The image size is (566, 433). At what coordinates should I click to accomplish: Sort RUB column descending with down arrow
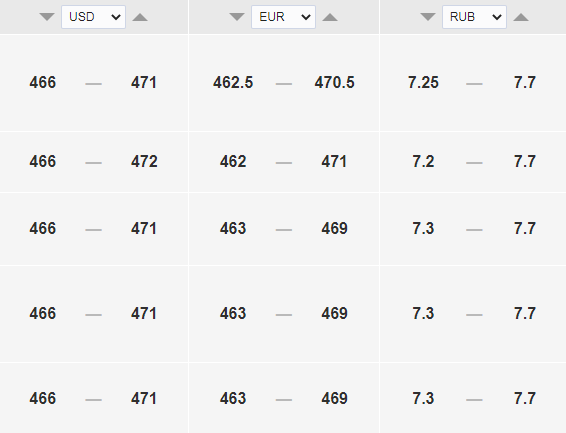pos(428,17)
